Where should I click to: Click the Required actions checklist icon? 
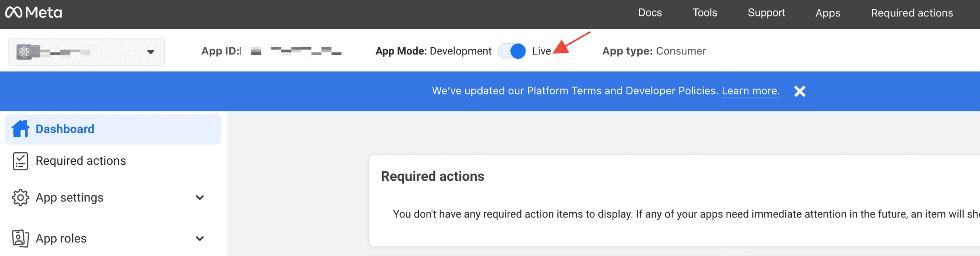point(20,161)
